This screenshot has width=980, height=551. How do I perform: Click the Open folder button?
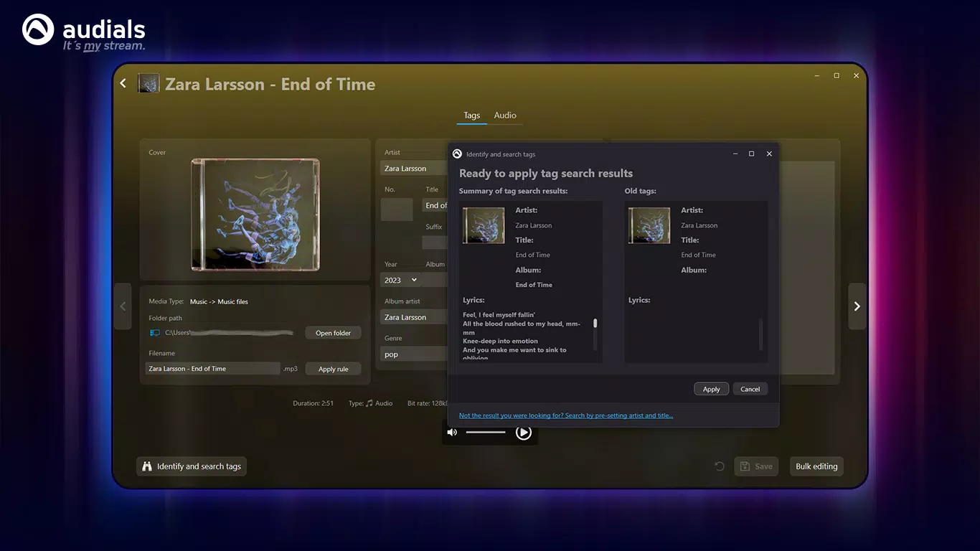pyautogui.click(x=334, y=333)
